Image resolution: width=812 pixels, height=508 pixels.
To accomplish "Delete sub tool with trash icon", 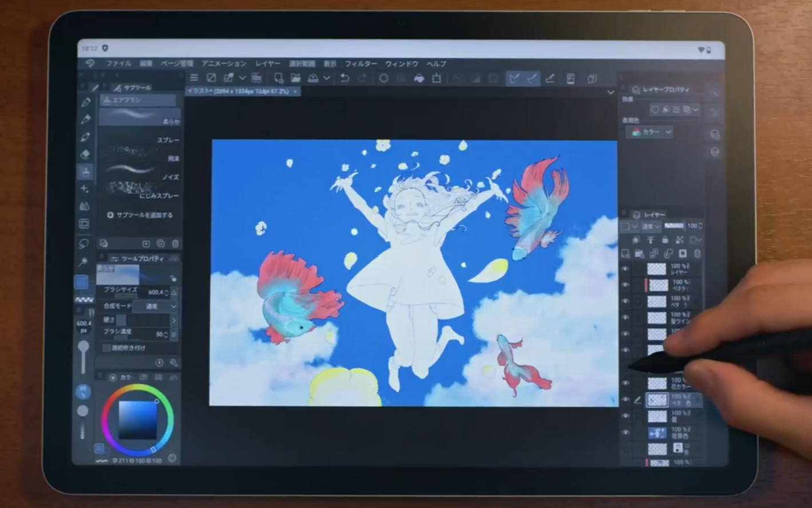I will tap(175, 243).
